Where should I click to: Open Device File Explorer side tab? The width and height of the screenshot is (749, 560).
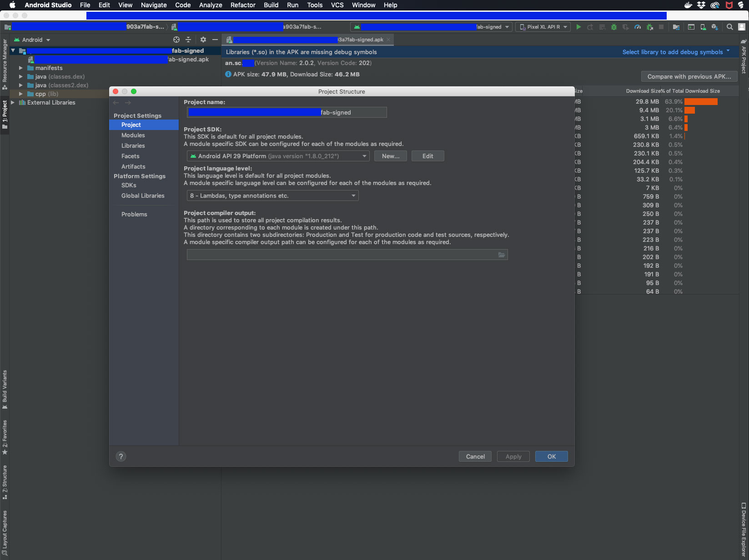[x=744, y=530]
